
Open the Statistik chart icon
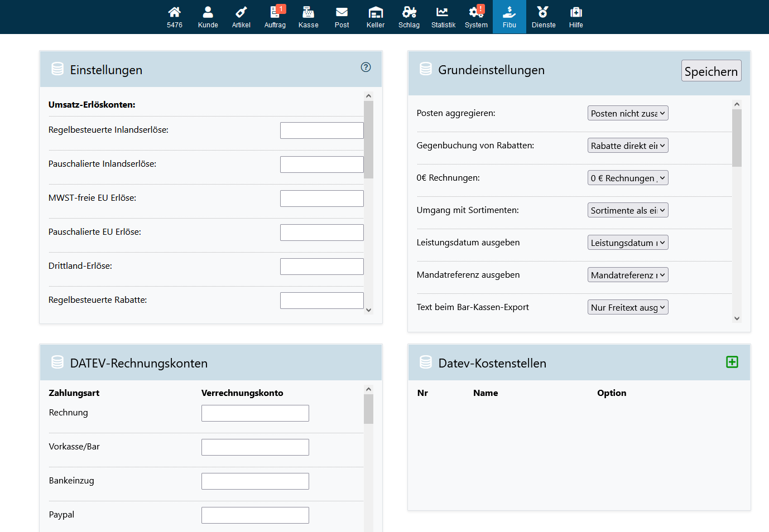pyautogui.click(x=443, y=17)
